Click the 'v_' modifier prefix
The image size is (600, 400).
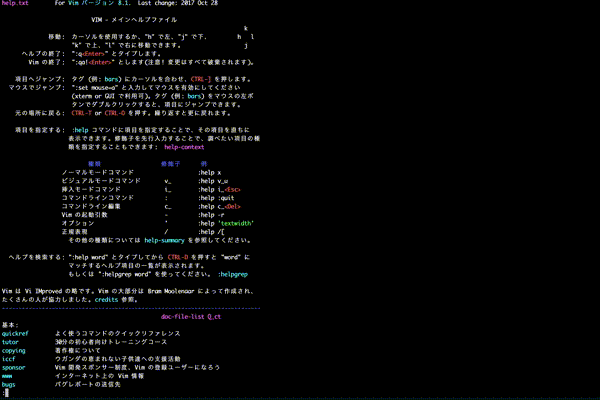click(168, 181)
